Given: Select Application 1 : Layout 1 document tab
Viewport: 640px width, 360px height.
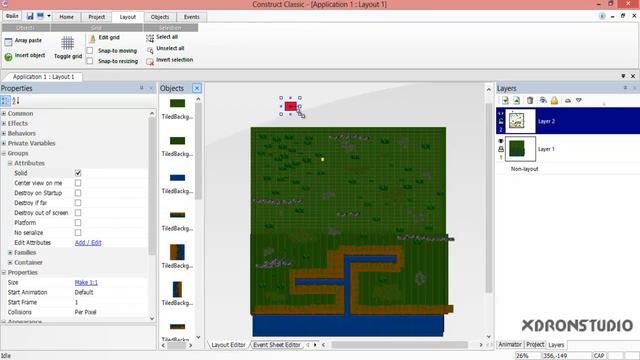Looking at the screenshot, I should [x=43, y=77].
